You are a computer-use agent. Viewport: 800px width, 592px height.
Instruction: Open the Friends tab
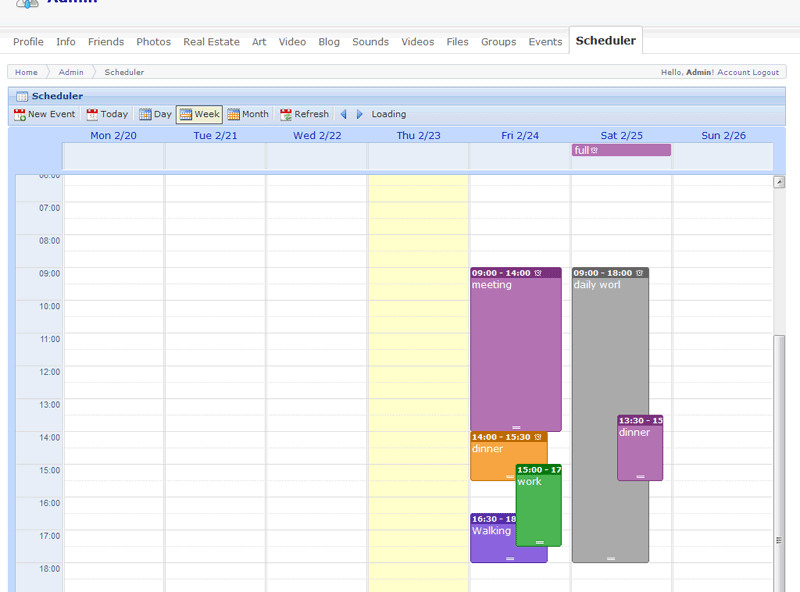point(106,42)
